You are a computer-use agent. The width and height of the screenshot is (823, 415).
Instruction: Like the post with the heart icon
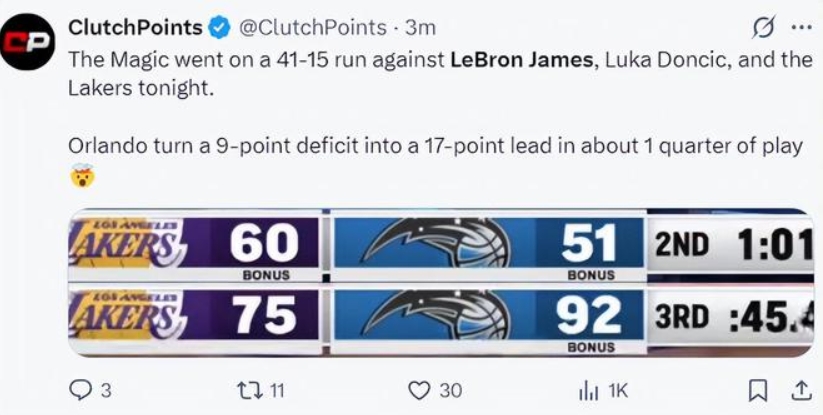[419, 390]
